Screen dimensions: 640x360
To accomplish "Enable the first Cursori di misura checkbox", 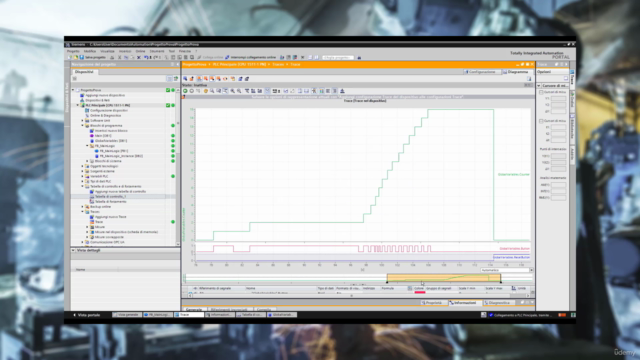I will click(x=541, y=92).
